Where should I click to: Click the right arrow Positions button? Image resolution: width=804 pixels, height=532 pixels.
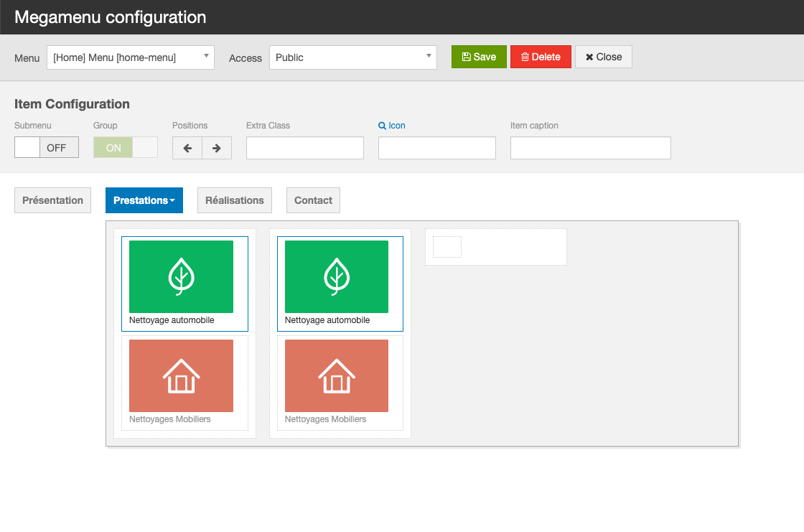216,148
